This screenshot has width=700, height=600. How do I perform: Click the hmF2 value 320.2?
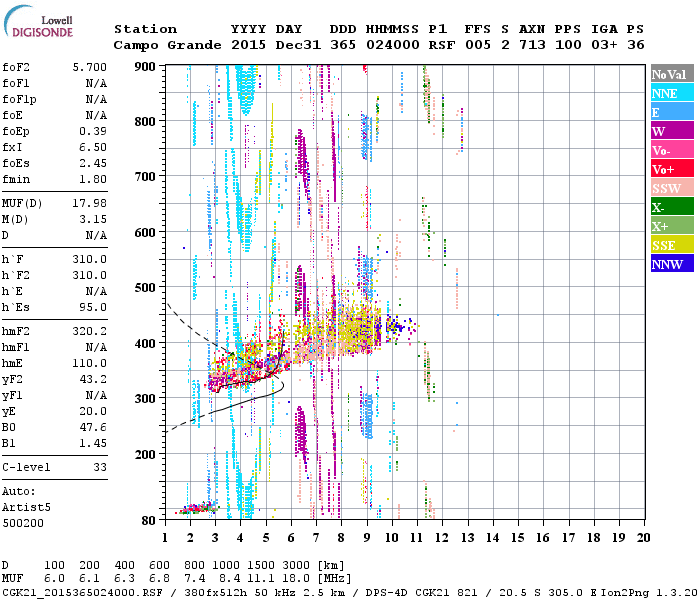click(90, 331)
